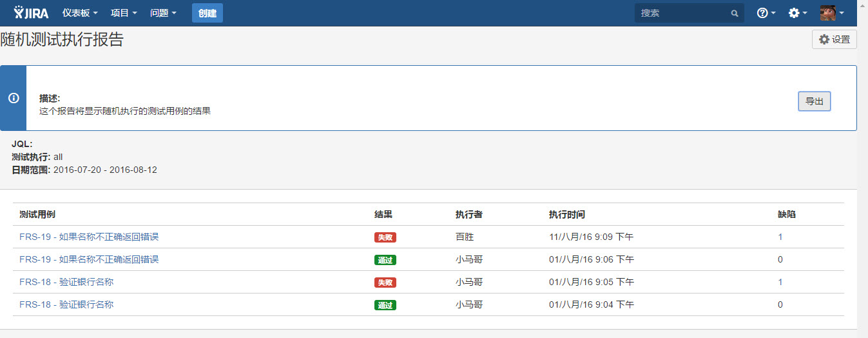Screen dimensions: 868x338
Task: Open the user avatar profile menu
Action: click(832, 13)
